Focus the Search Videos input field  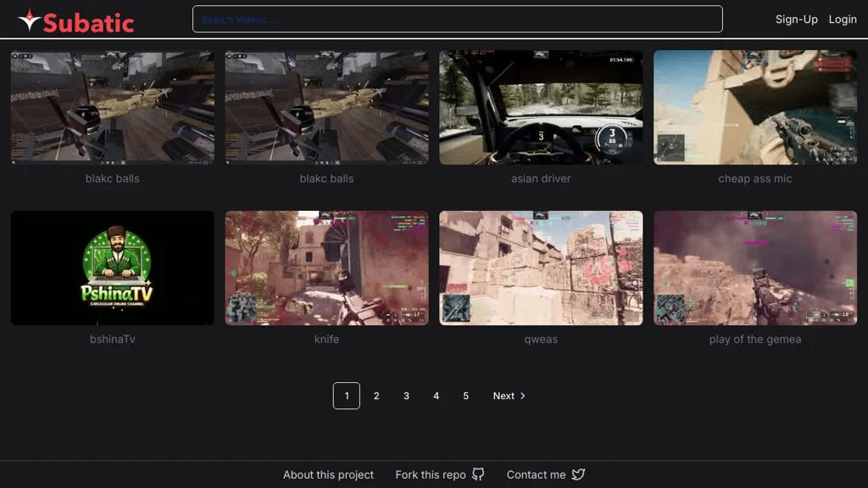pos(457,19)
